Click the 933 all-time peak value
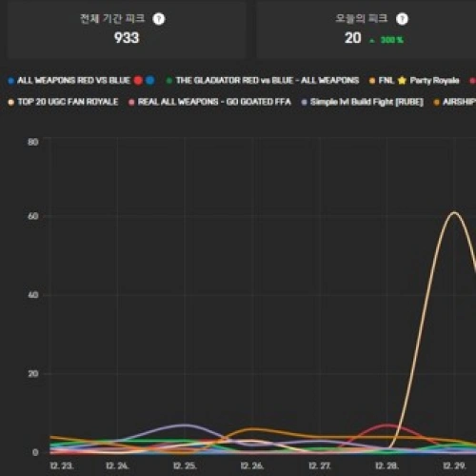476x476 pixels. tap(127, 38)
